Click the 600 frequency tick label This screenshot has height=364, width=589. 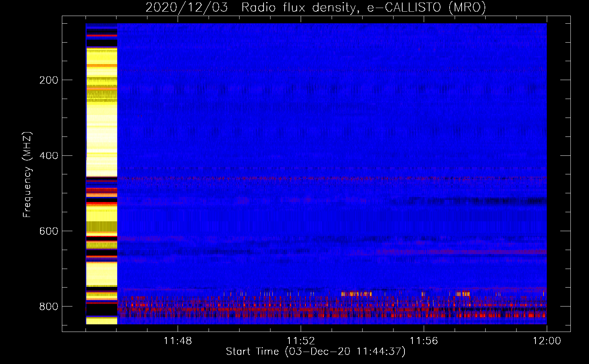point(49,231)
